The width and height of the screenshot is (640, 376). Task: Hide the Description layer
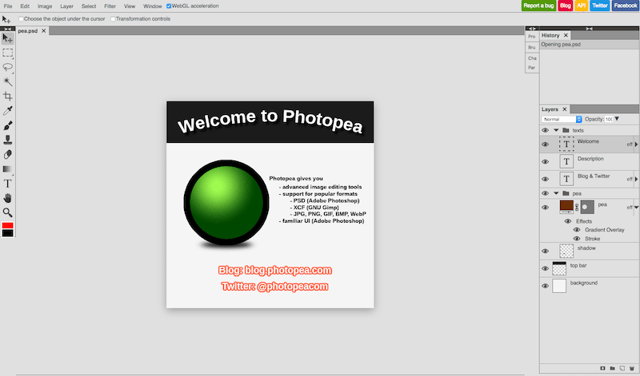pyautogui.click(x=545, y=162)
